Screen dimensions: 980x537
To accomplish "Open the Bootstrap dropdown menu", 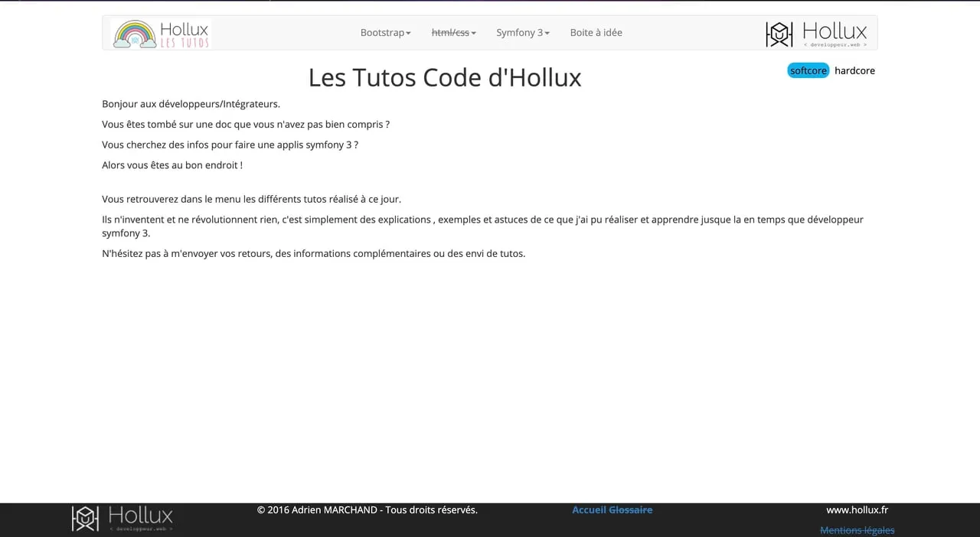I will (x=386, y=33).
